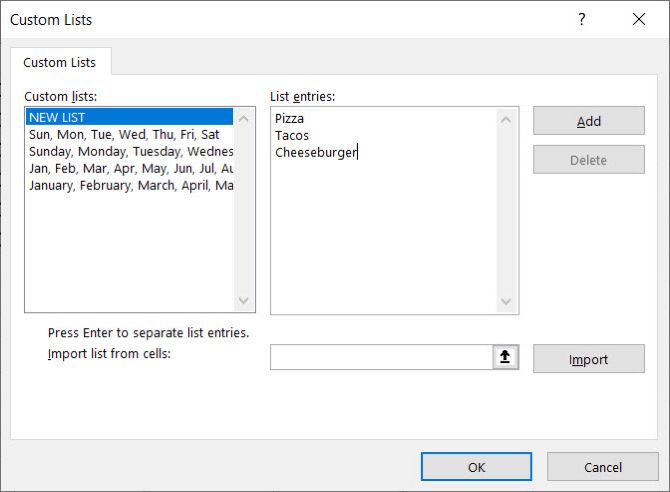Click the Import list from cells field
This screenshot has width=670, height=492.
(x=382, y=357)
